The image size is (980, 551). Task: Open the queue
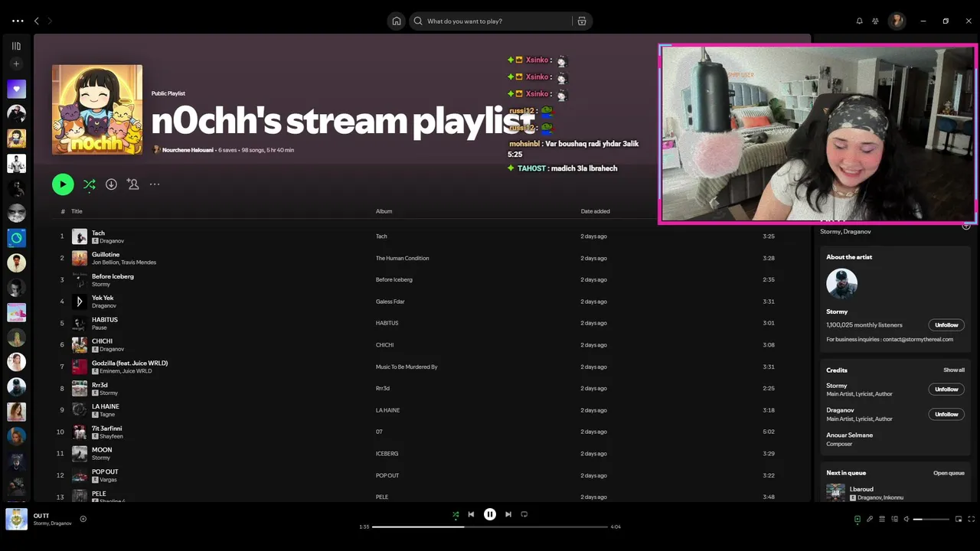point(949,473)
